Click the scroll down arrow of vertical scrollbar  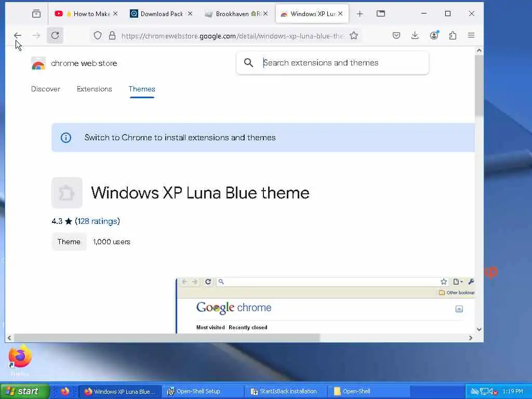click(478, 329)
